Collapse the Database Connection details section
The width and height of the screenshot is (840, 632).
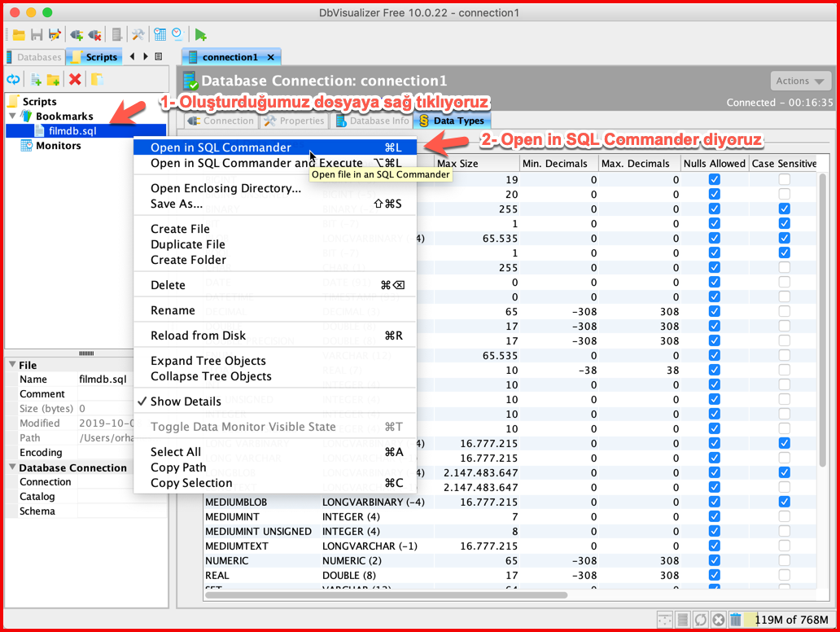coord(11,467)
